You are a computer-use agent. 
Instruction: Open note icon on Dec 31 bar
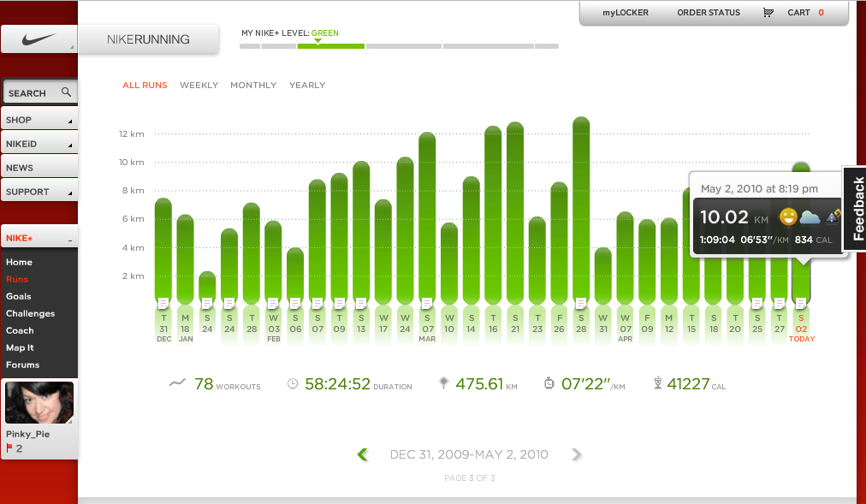click(x=163, y=303)
